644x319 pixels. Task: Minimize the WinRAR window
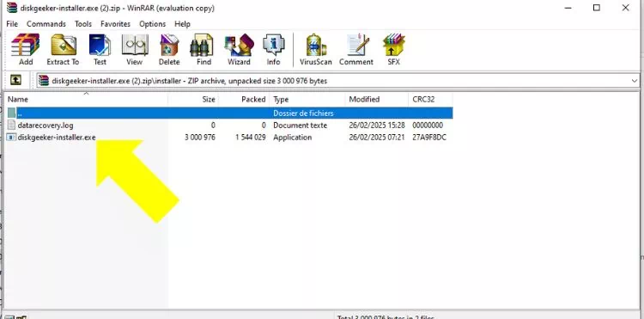[568, 8]
